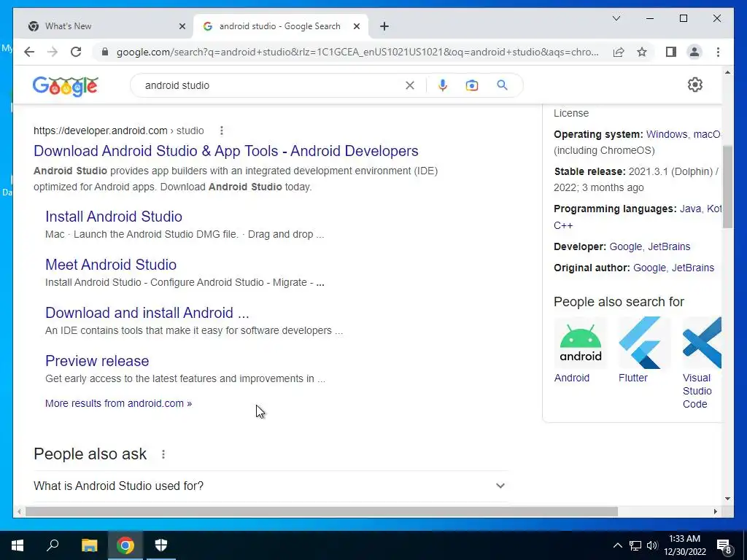Expand 'What is Android Studio used for?'
The height and width of the screenshot is (560, 747).
point(271,486)
